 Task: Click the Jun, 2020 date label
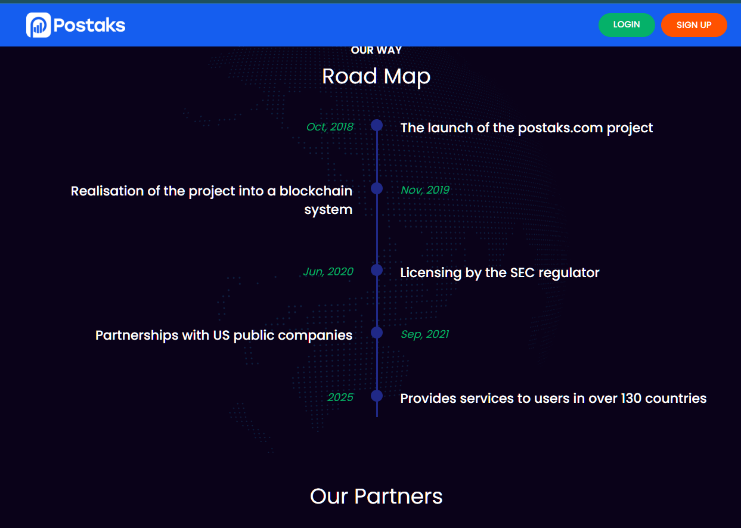click(x=328, y=272)
